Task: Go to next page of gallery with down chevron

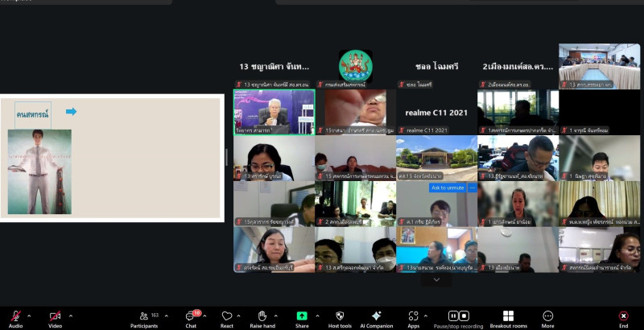Action: 436,280
